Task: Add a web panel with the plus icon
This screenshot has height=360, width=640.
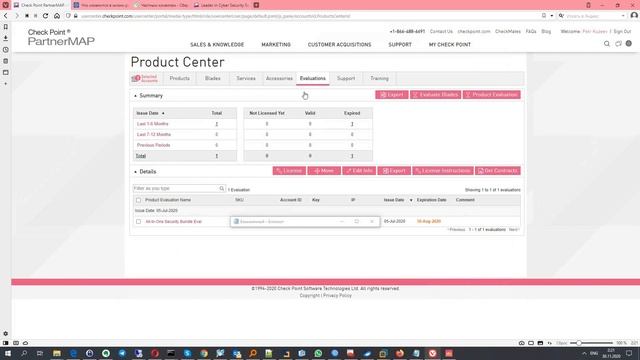Action: coord(6,84)
